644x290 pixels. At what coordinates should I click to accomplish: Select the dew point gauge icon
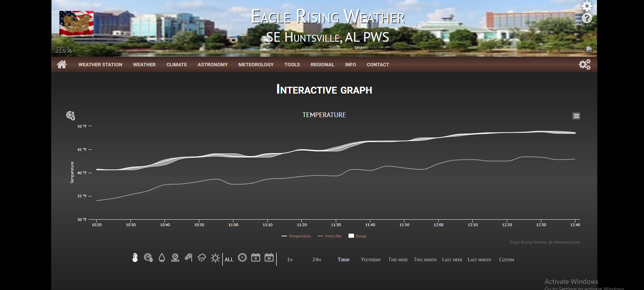(148, 258)
